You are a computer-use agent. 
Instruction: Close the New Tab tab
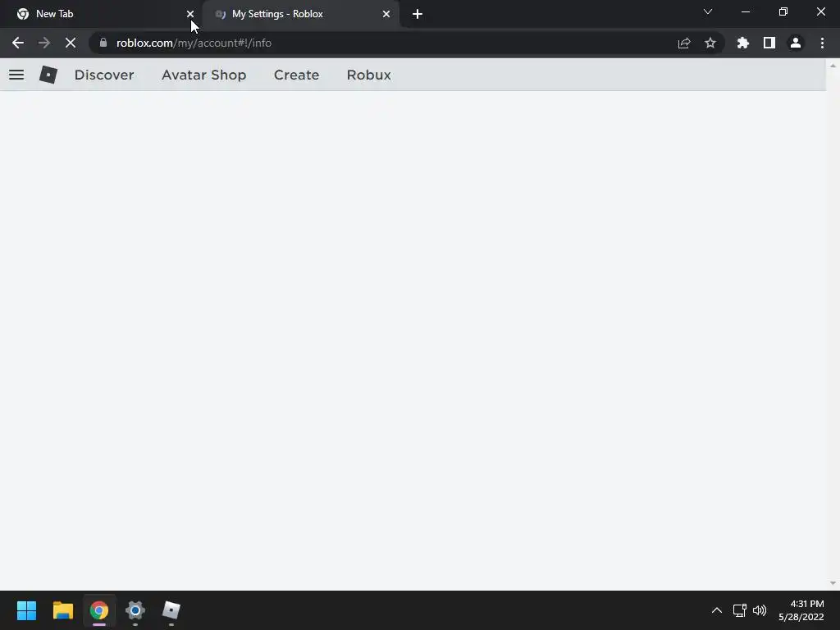tap(190, 14)
